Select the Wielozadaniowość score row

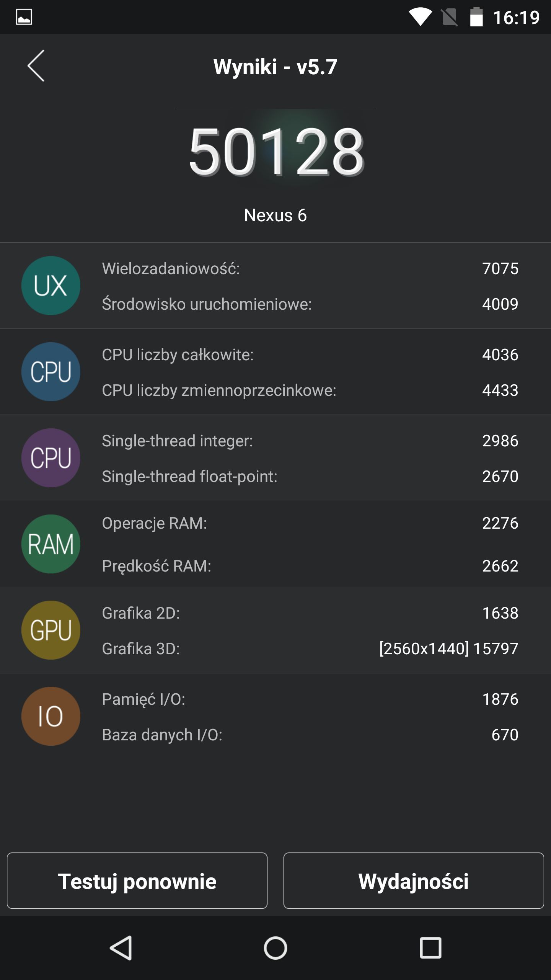click(x=310, y=268)
